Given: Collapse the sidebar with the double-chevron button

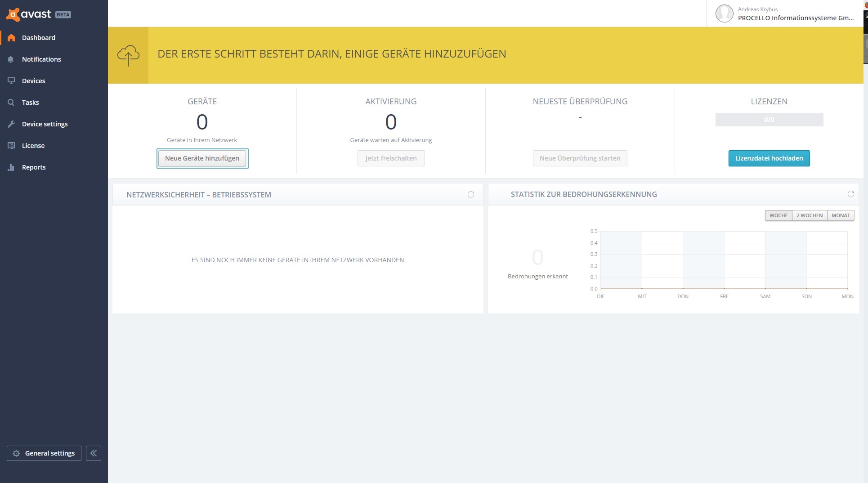Looking at the screenshot, I should tap(94, 453).
